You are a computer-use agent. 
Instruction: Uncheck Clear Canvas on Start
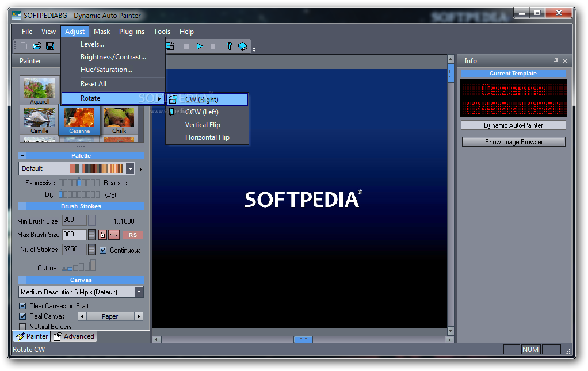[x=22, y=306]
